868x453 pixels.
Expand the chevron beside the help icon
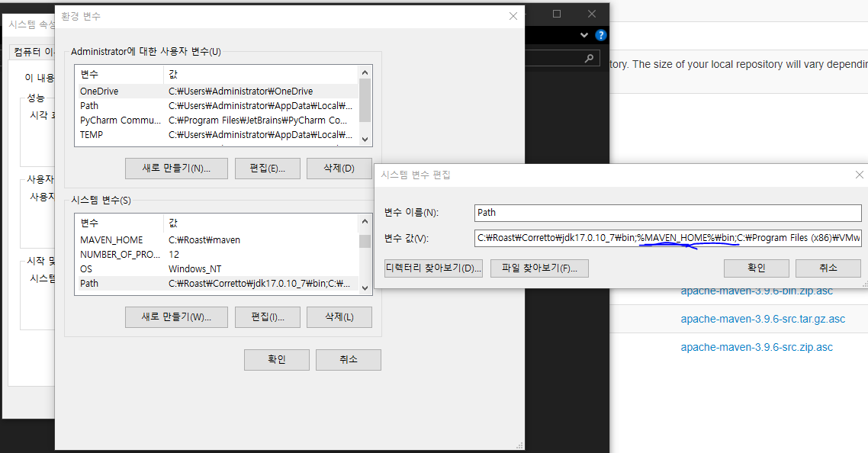coord(584,35)
